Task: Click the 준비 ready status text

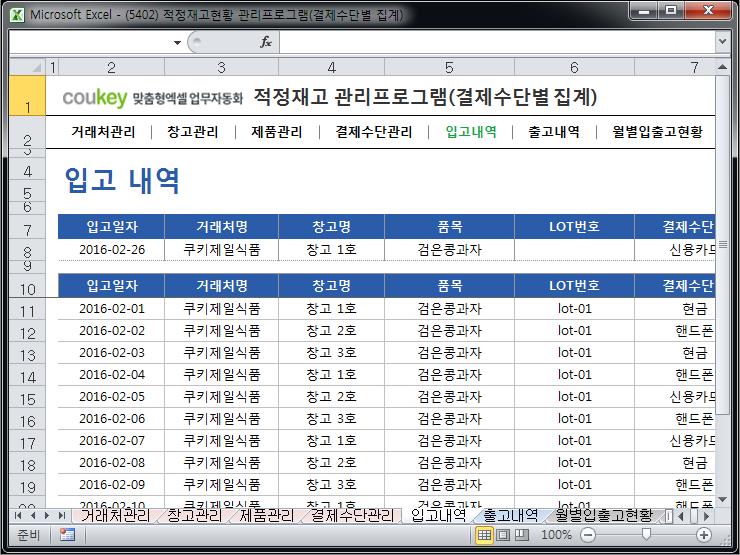Action: click(28, 535)
